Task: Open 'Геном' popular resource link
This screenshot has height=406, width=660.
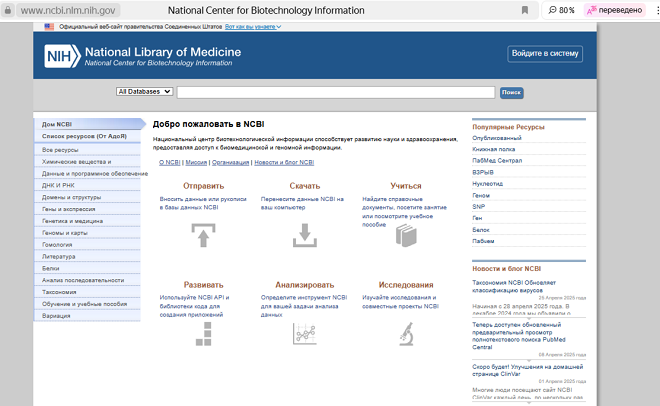Action: 481,196
